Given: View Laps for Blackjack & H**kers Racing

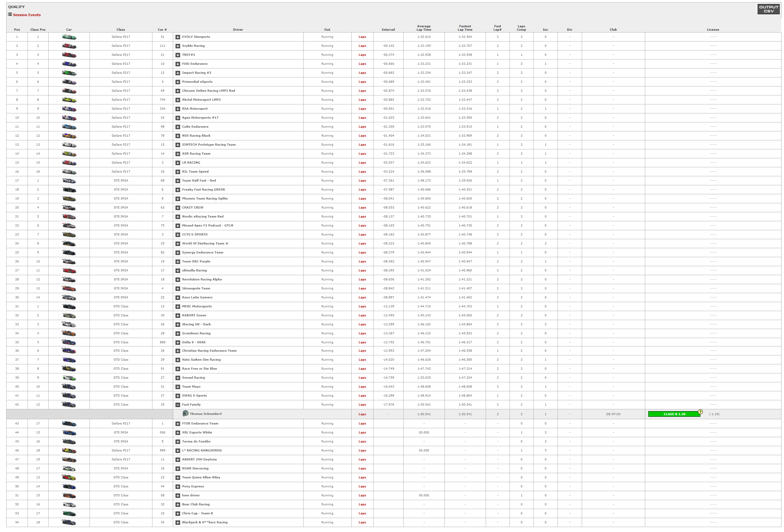Looking at the screenshot, I should (x=362, y=523).
